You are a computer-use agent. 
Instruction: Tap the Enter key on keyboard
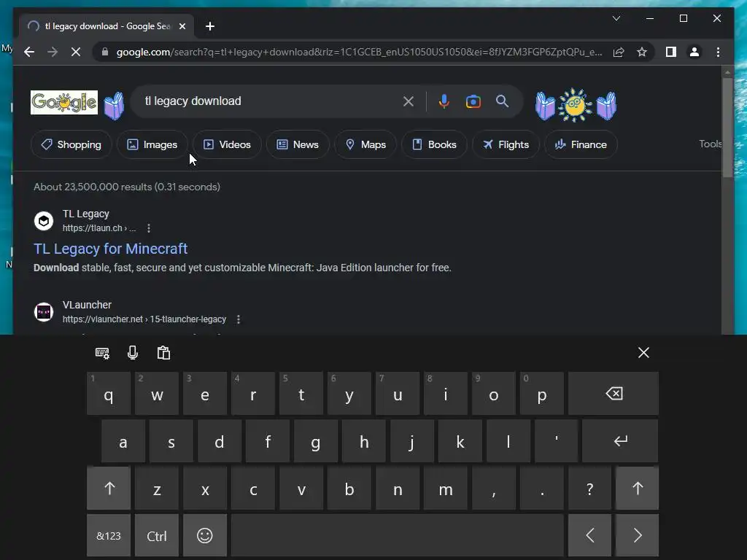tap(620, 441)
